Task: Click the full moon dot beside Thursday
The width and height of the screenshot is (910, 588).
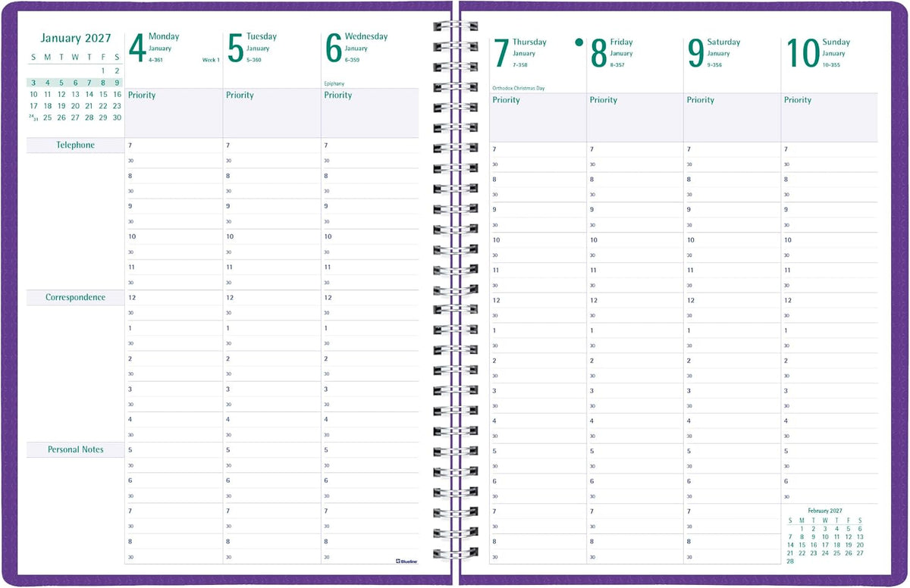Action: 580,42
